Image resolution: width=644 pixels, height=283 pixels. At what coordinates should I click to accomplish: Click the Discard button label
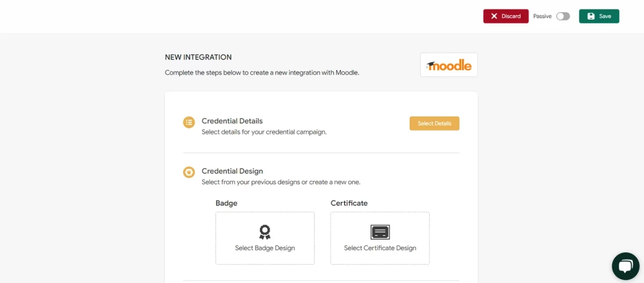(x=511, y=16)
